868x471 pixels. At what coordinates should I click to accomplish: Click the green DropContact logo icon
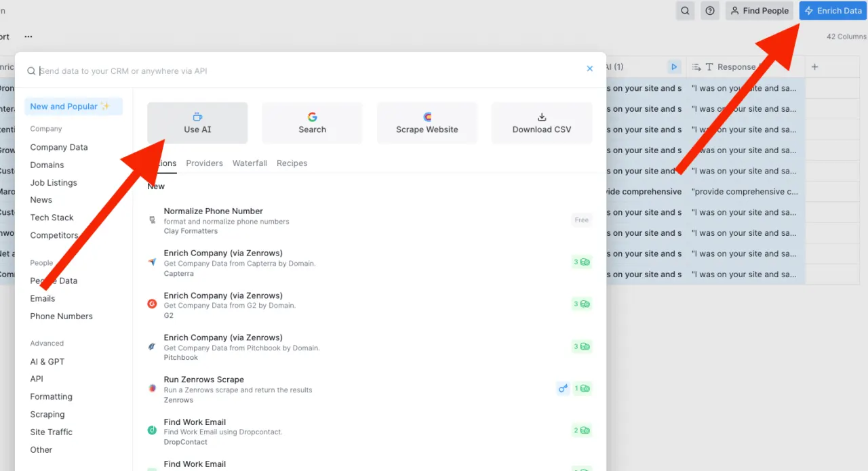coord(152,430)
